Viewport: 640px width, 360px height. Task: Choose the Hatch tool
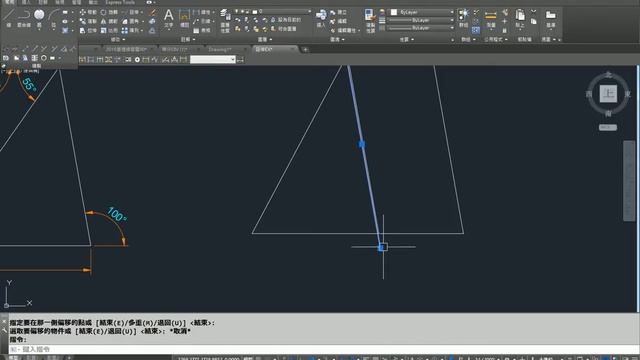click(65, 30)
